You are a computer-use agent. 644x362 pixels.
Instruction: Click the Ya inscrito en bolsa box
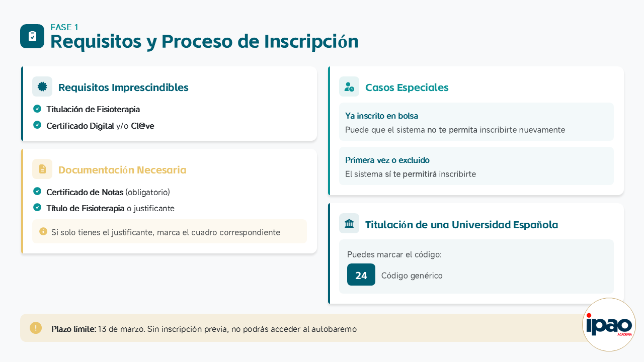coord(476,122)
